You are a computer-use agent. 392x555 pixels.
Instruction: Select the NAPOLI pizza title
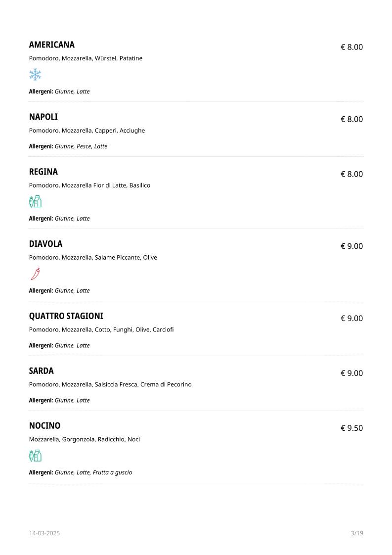43,117
